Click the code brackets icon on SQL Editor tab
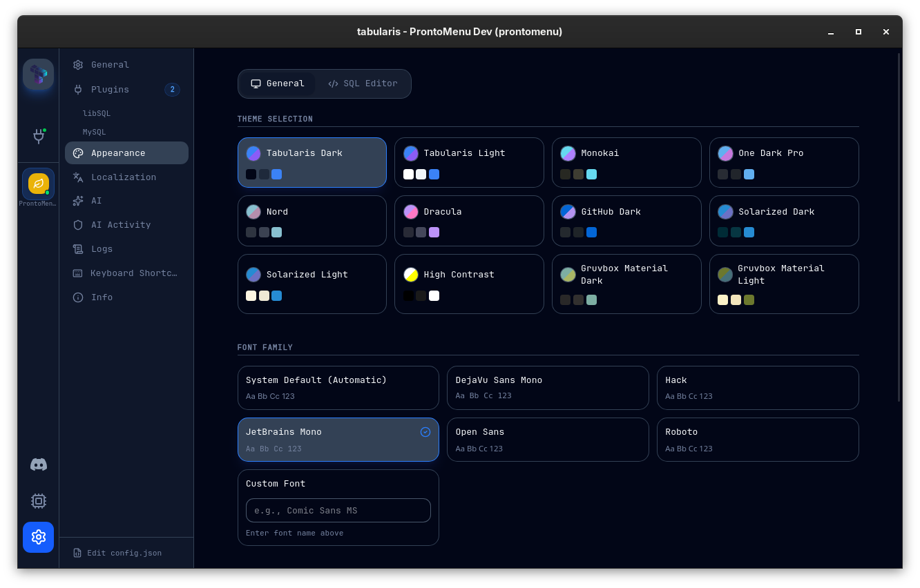920x588 pixels. tap(333, 84)
